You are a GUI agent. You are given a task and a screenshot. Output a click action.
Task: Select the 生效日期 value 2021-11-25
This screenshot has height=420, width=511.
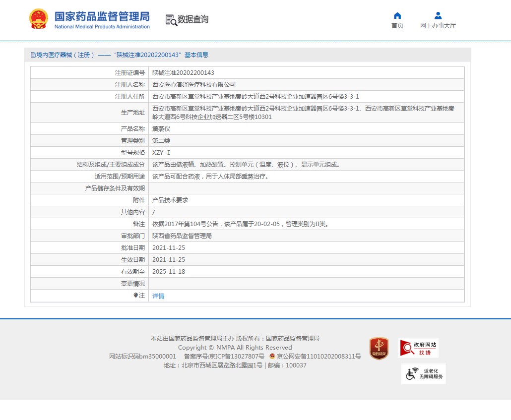point(169,260)
